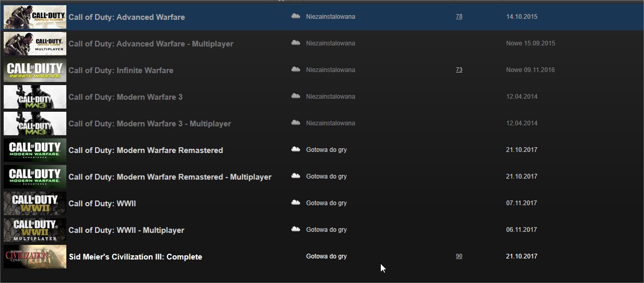Viewport: 644px width, 283px height.
Task: Open Call of Duty: Infinite Warfare game thumbnail
Action: tap(35, 70)
